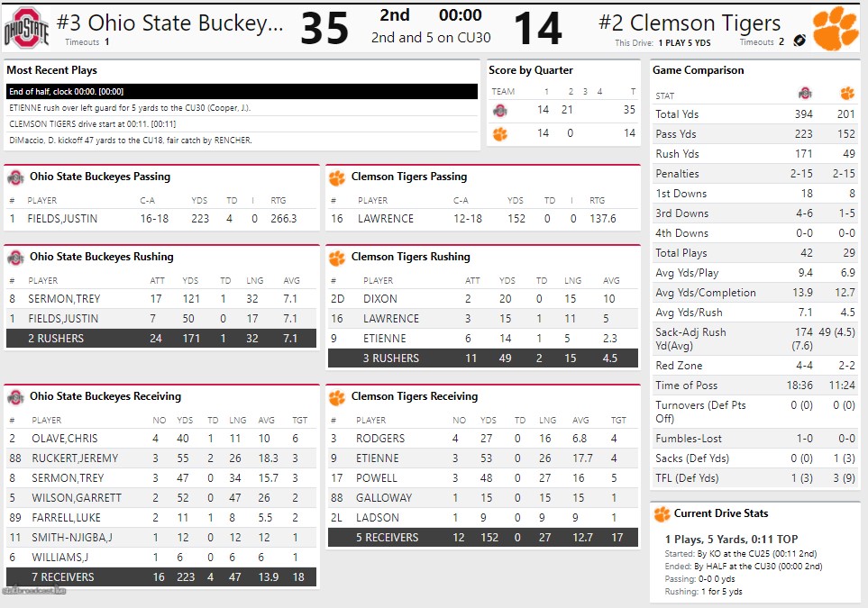The height and width of the screenshot is (608, 868).
Task: Click the Ohio State icon in the Passing panel
Action: (15, 177)
